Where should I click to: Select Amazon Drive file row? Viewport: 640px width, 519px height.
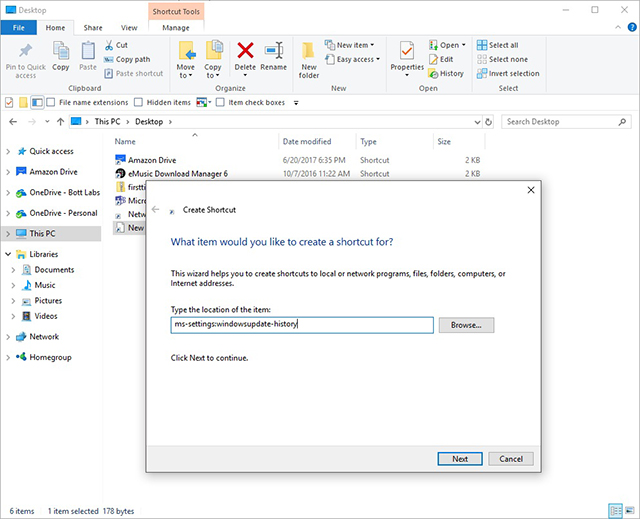[298, 160]
